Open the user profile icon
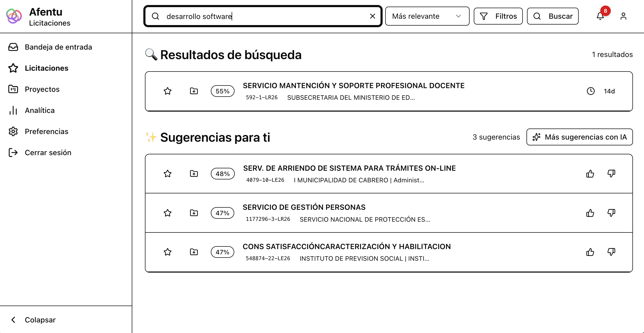This screenshot has height=333, width=644. coord(623,16)
